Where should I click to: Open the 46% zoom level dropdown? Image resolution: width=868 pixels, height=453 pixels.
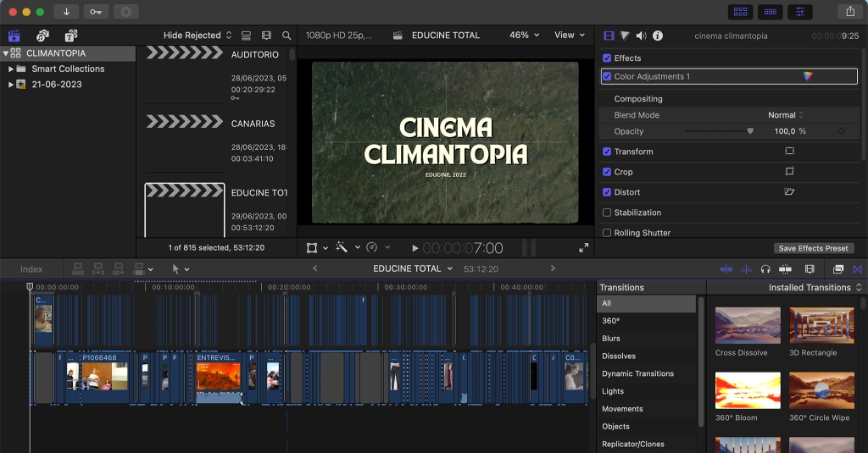point(524,36)
